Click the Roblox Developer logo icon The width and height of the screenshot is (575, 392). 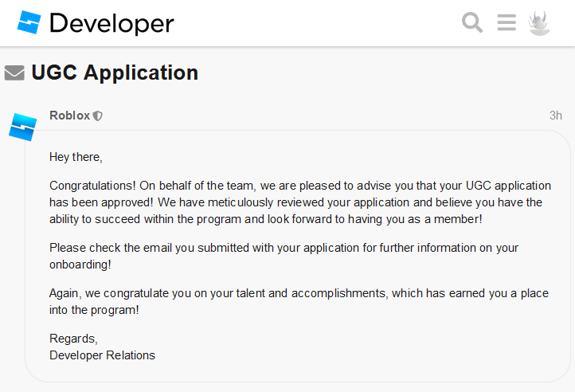(29, 22)
